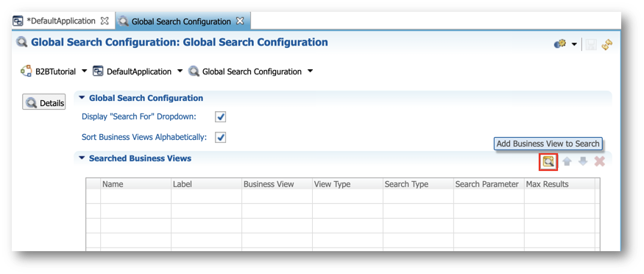Collapse the Searched Business Views section
Viewport: 644px width, 274px height.
[x=82, y=158]
